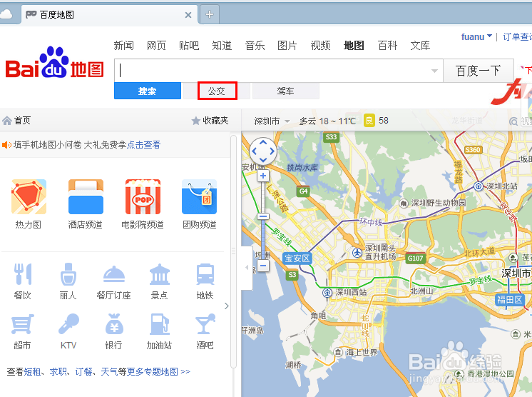Zoom in with the map plus button
Viewport: 532px width, 397px height.
[263, 176]
